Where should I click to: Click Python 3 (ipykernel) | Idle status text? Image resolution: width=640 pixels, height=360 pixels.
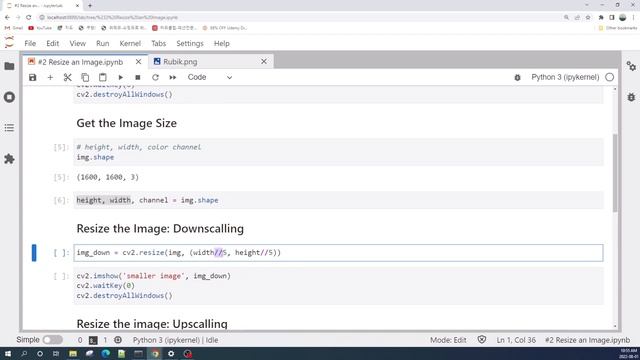(x=176, y=340)
